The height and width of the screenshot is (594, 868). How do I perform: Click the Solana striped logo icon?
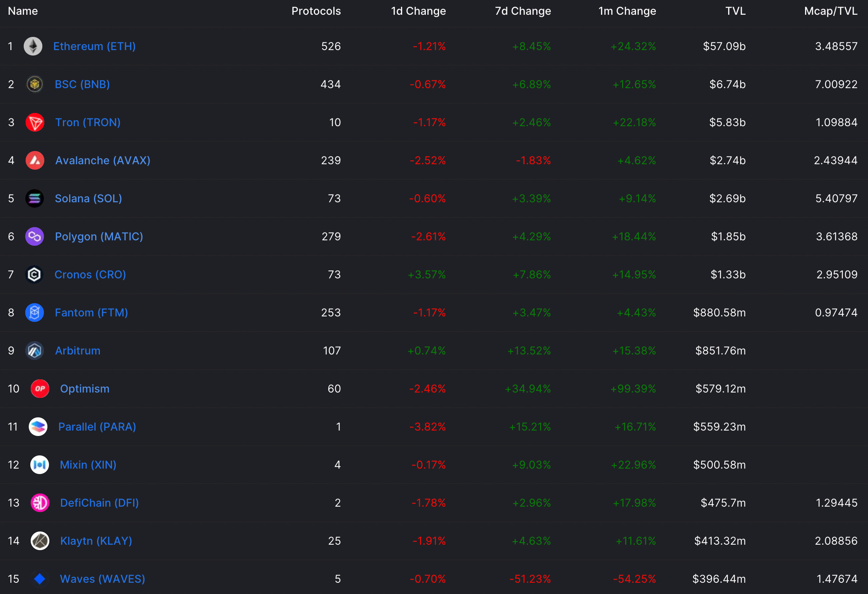point(35,198)
